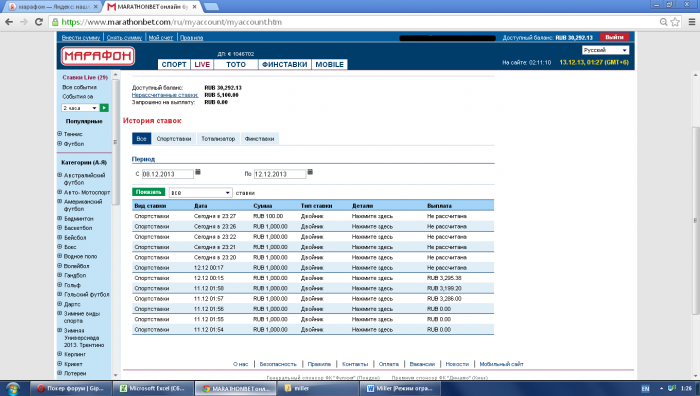The image size is (700, 396).
Task: Select the Финставки history tab
Action: point(259,138)
